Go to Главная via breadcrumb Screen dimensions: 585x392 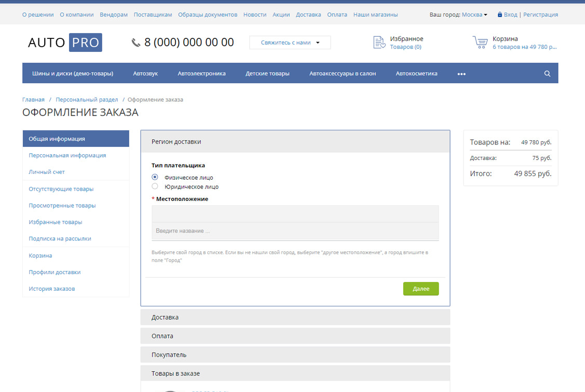33,100
